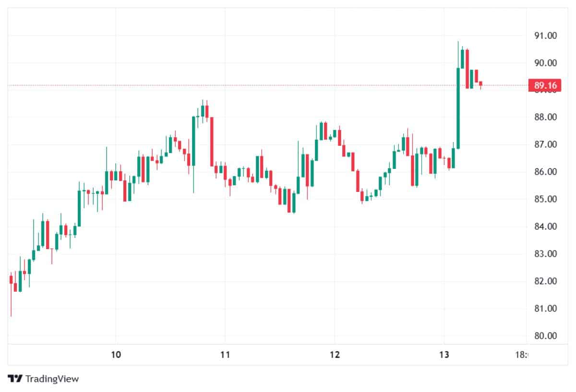Select the 83.00 price axis label
Image resolution: width=576 pixels, height=392 pixels.
click(546, 254)
